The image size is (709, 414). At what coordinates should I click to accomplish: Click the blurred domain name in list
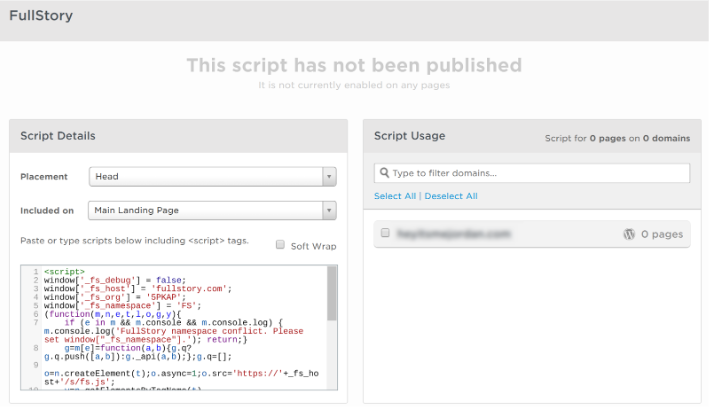[454, 234]
